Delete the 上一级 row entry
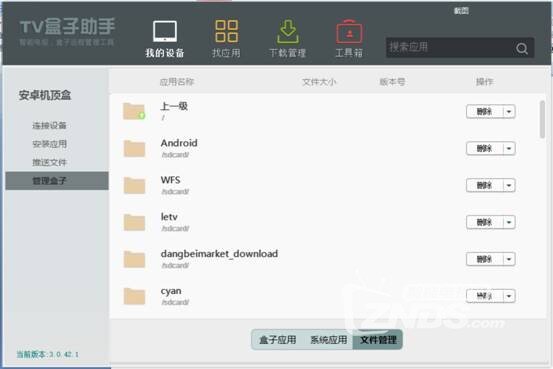 click(484, 112)
